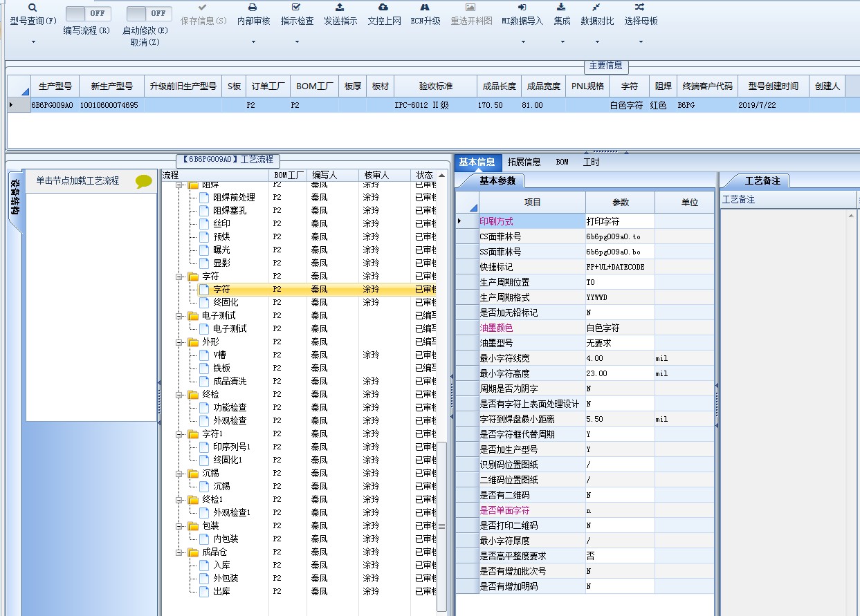
Task: Select the 入库 tree node
Action: [x=221, y=565]
